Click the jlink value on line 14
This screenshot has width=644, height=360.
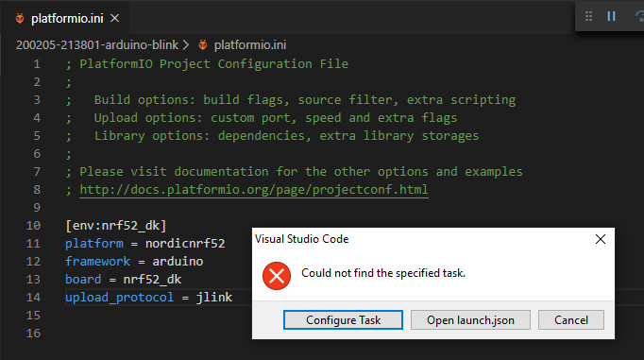pos(214,297)
